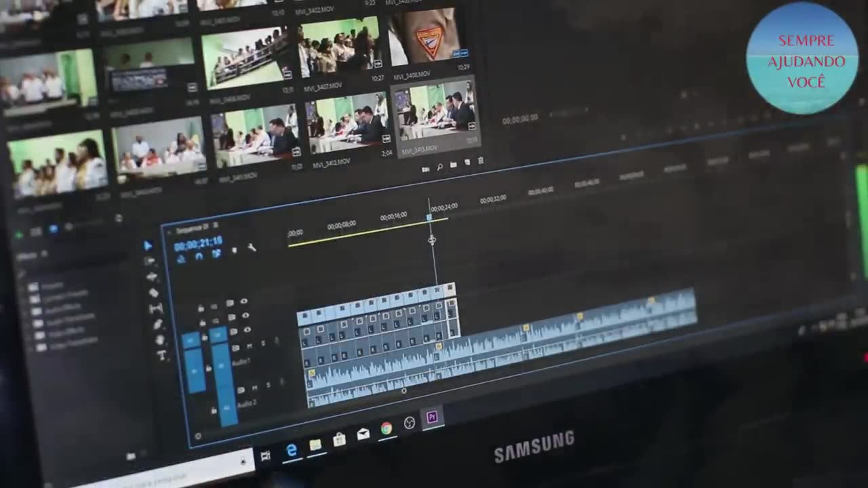Viewport: 868px width, 488px height.
Task: Select the MVI_3412.MOV thumbnail
Action: tap(349, 124)
